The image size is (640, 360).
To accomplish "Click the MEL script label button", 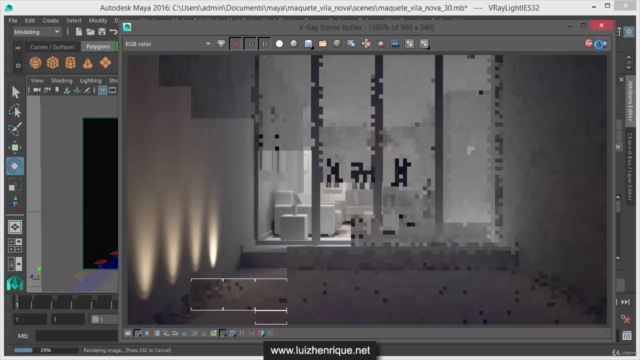I will click(x=23, y=336).
